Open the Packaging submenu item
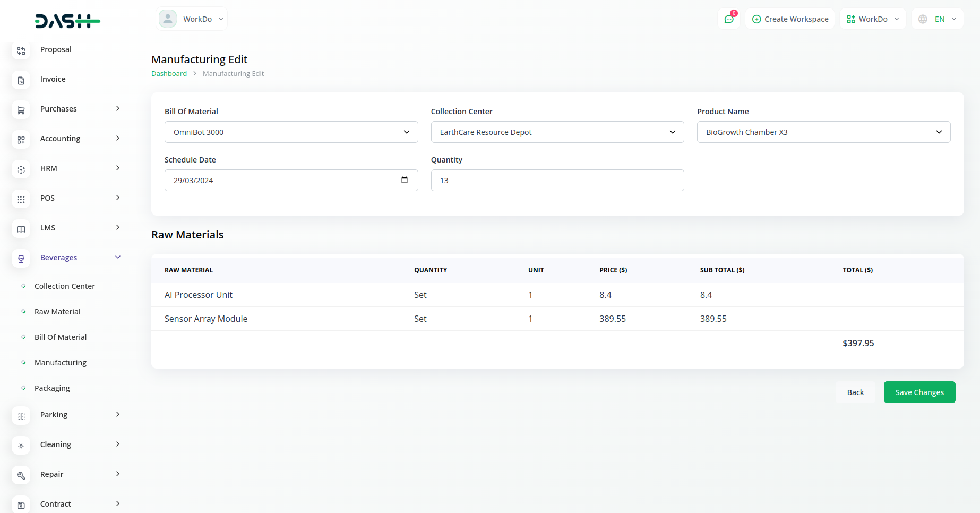Viewport: 980px width, 513px height. 52,388
